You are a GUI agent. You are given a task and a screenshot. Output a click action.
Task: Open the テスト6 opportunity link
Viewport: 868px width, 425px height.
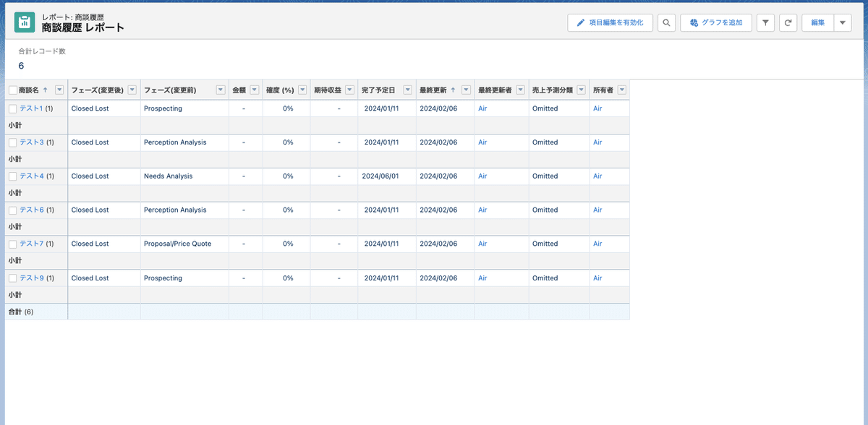32,210
